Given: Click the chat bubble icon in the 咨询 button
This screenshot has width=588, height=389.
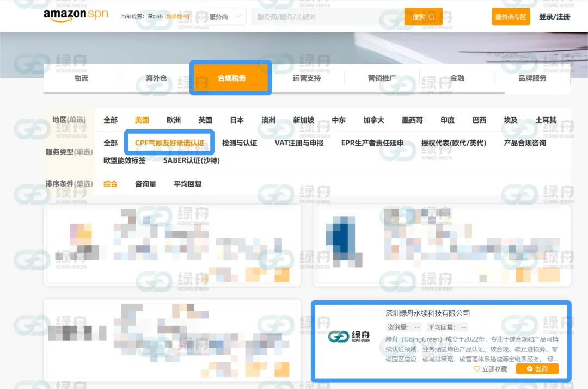Looking at the screenshot, I should 530,369.
